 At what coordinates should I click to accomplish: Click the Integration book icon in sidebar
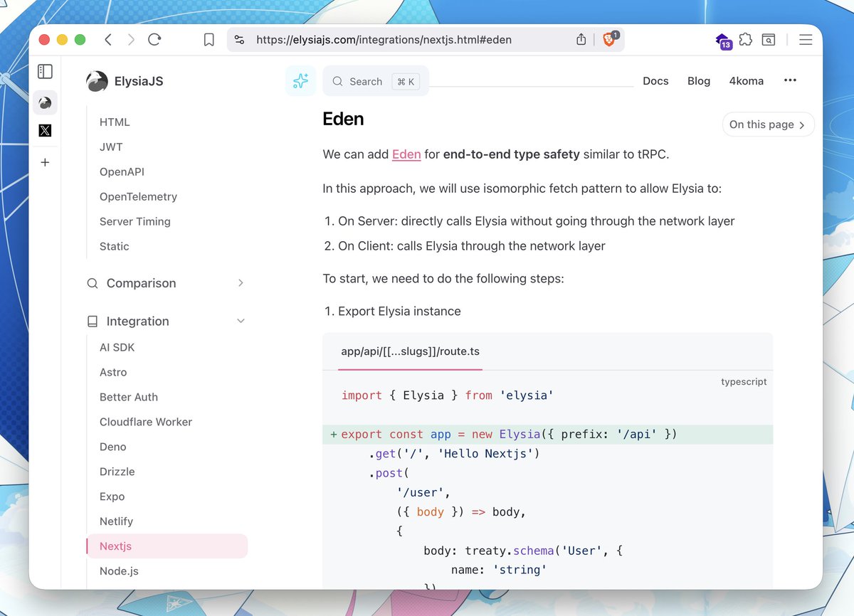coord(93,322)
